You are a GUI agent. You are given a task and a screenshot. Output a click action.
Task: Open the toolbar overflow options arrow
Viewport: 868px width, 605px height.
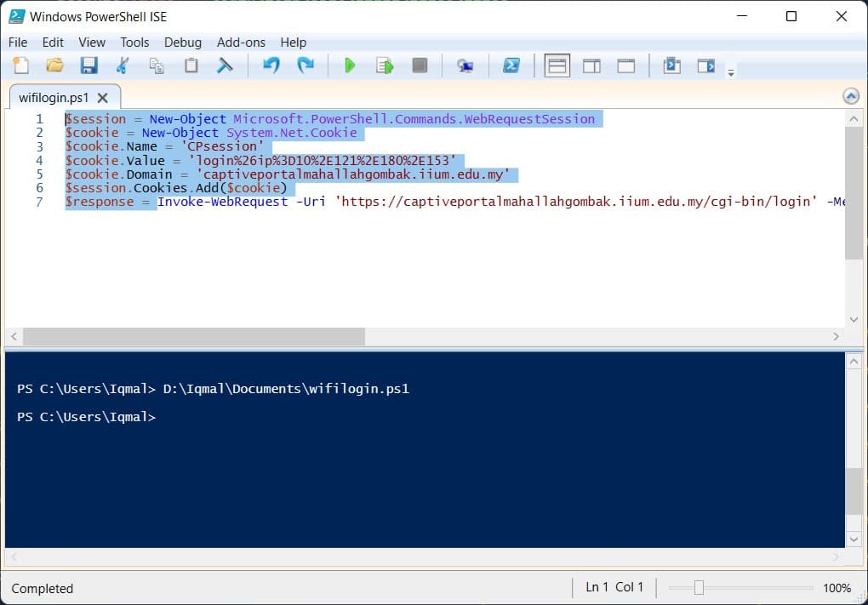click(731, 73)
